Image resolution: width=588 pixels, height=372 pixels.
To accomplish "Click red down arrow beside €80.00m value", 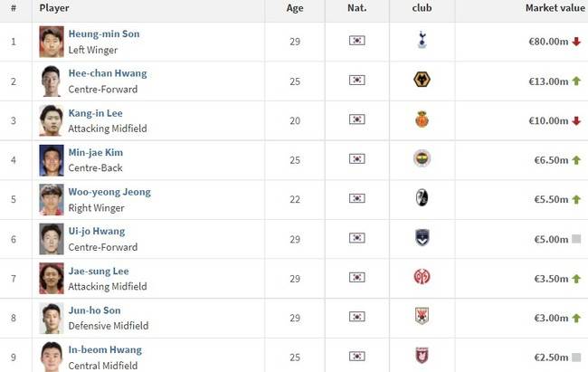I will click(576, 42).
